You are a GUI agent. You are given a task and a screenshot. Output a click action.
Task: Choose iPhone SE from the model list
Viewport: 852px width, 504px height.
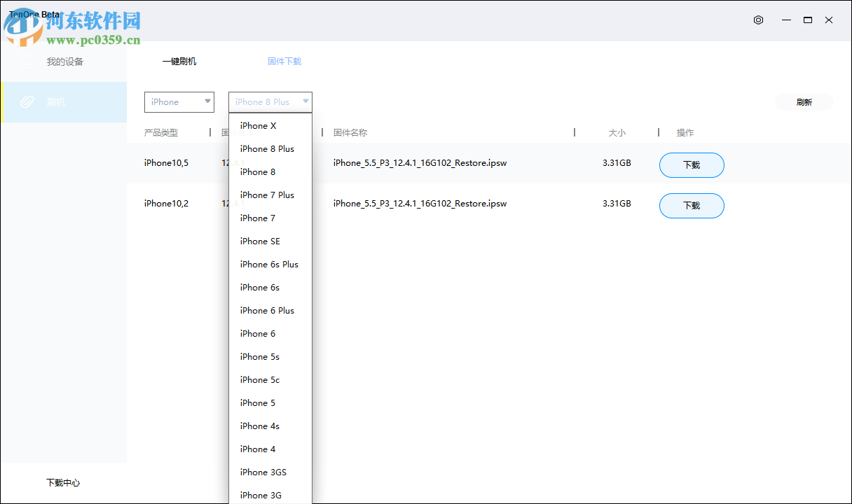[270, 241]
